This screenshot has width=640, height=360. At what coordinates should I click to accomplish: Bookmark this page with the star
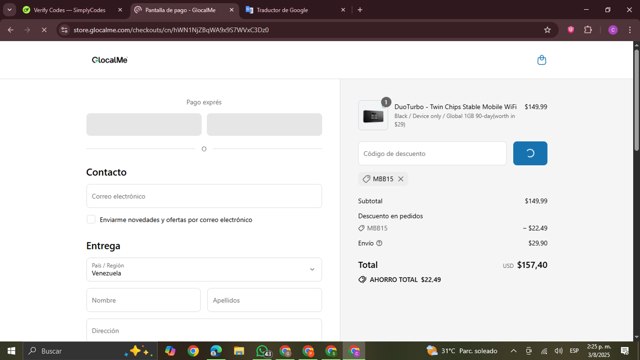click(x=547, y=30)
